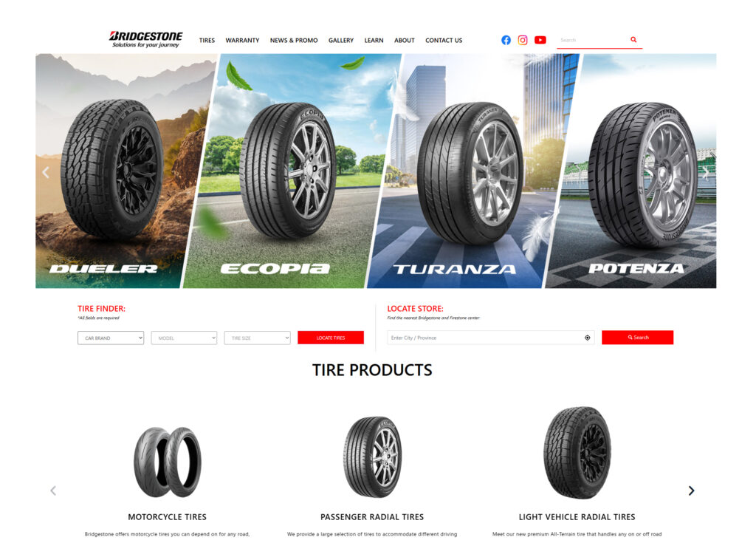The height and width of the screenshot is (540, 756).
Task: Open the Bridgestone Facebook page icon
Action: 506,40
